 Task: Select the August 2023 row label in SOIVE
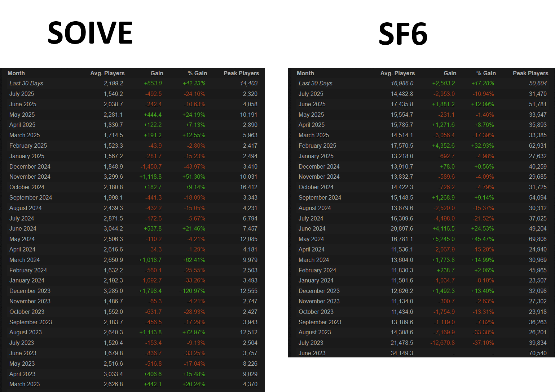[x=26, y=332]
